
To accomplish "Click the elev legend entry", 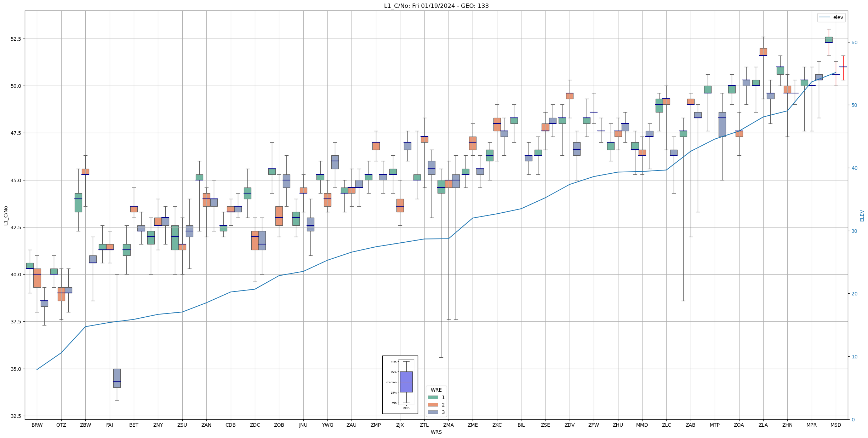I will [838, 17].
